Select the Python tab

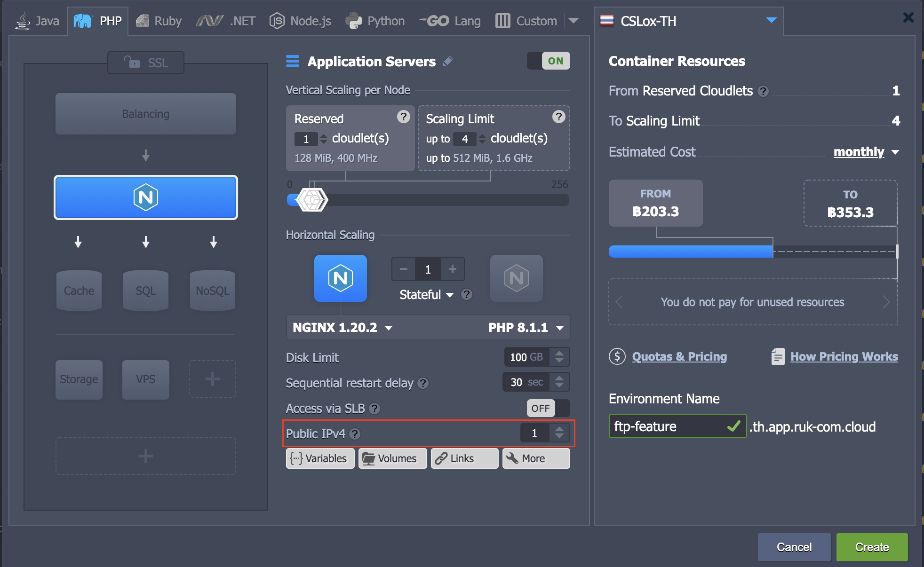[x=375, y=21]
